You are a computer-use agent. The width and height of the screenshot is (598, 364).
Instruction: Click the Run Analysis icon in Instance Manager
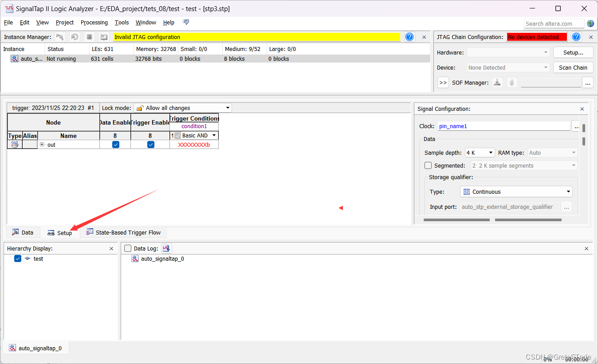tap(60, 37)
